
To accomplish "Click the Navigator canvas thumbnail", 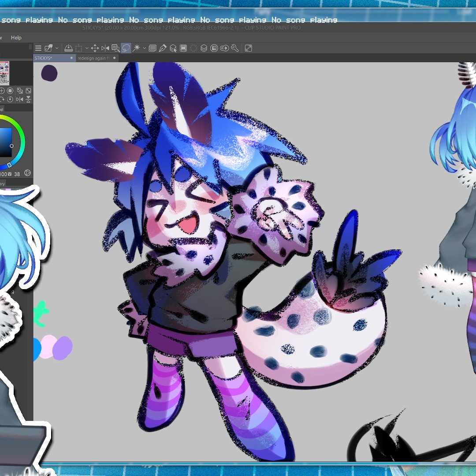I will click(4, 73).
